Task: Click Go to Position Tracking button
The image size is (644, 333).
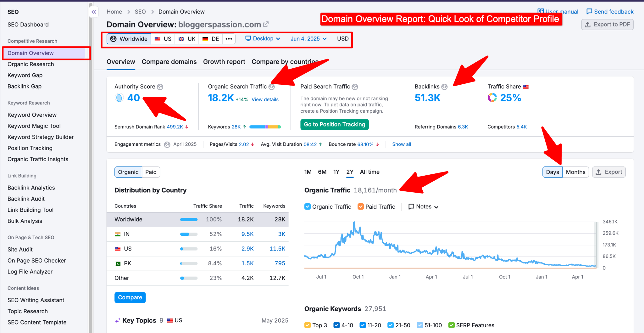Action: (x=335, y=124)
